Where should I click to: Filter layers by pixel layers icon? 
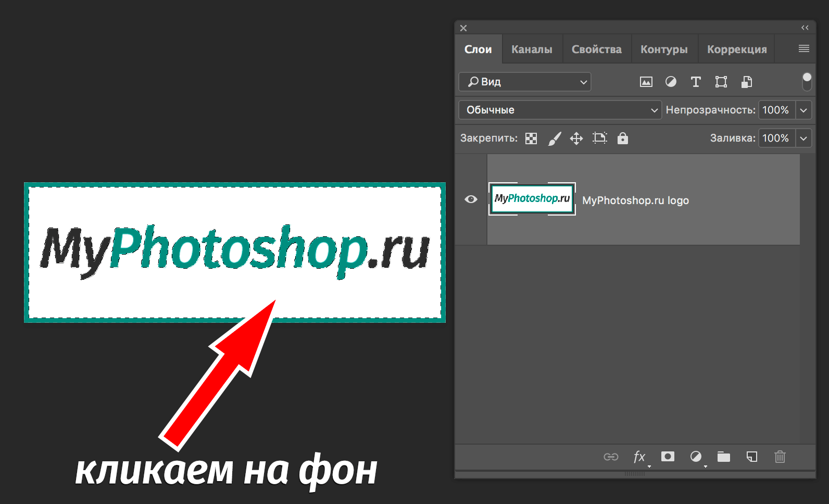tap(646, 82)
